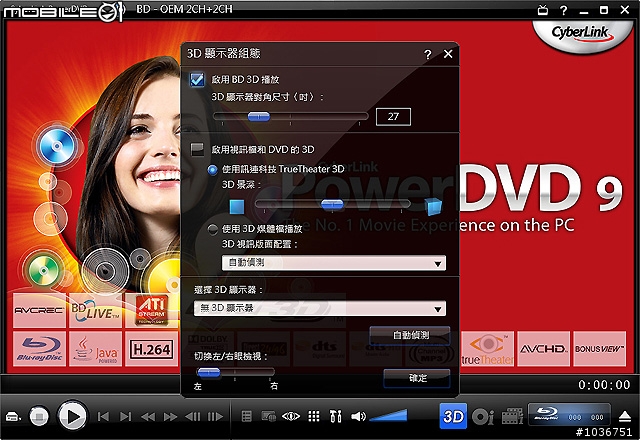Screen dimensions: 640x440
Task: Click the Blu-ray Disc logo tile
Action: point(39,349)
